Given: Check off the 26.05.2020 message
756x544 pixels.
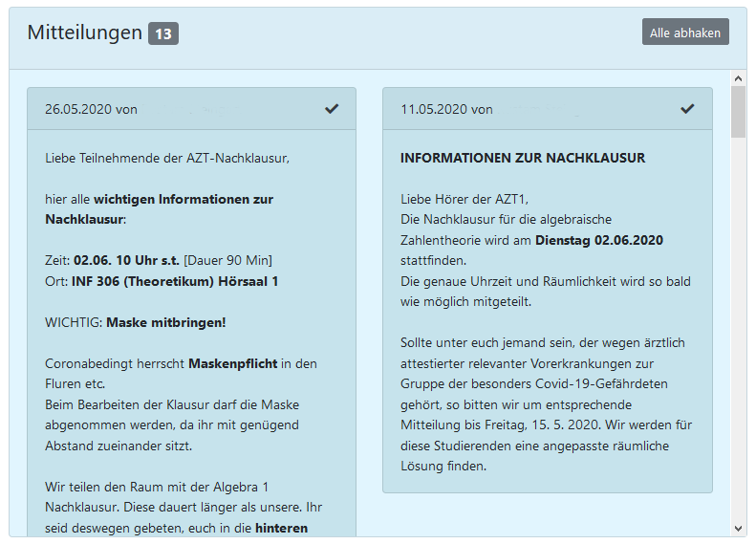Looking at the screenshot, I should [x=332, y=109].
